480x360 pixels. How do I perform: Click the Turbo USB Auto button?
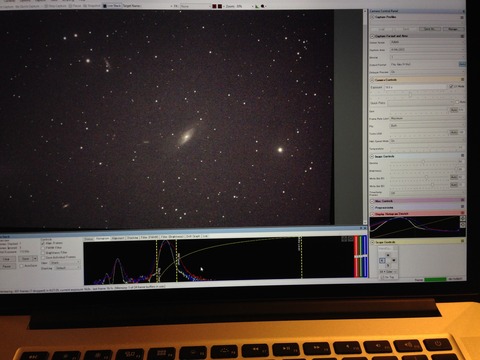(454, 133)
